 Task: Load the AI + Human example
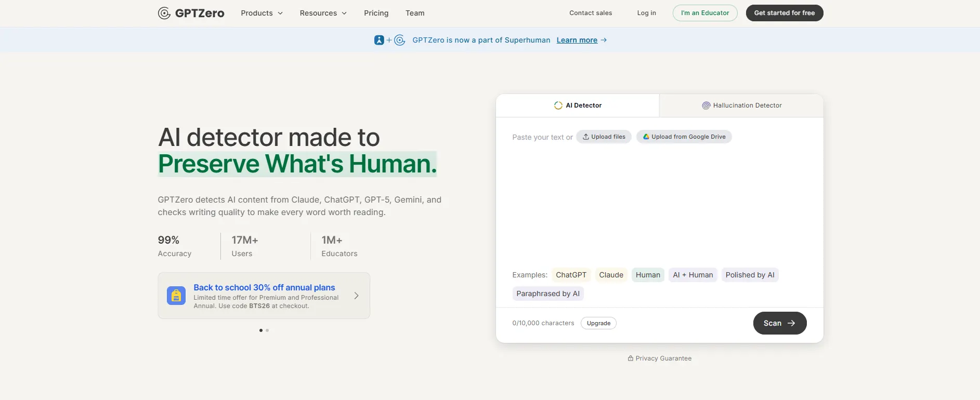click(693, 275)
